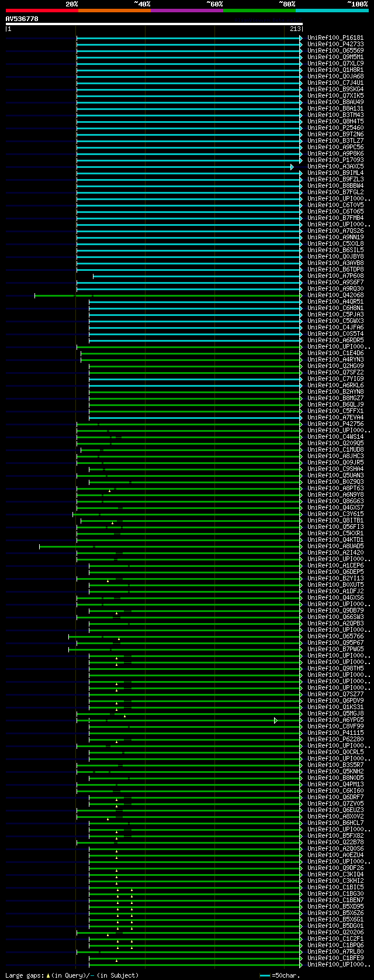Select hit label UniRef100_O65766
The height and width of the screenshot is (980, 374).
click(335, 636)
